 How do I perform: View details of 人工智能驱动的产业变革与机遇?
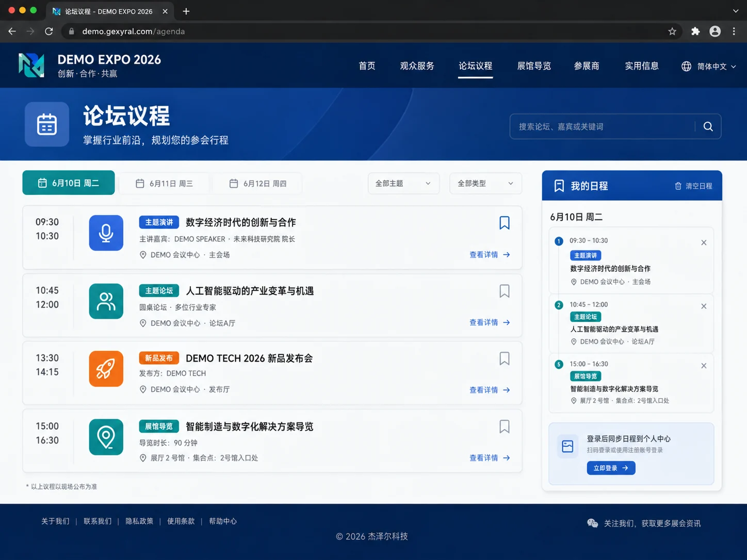click(x=490, y=322)
